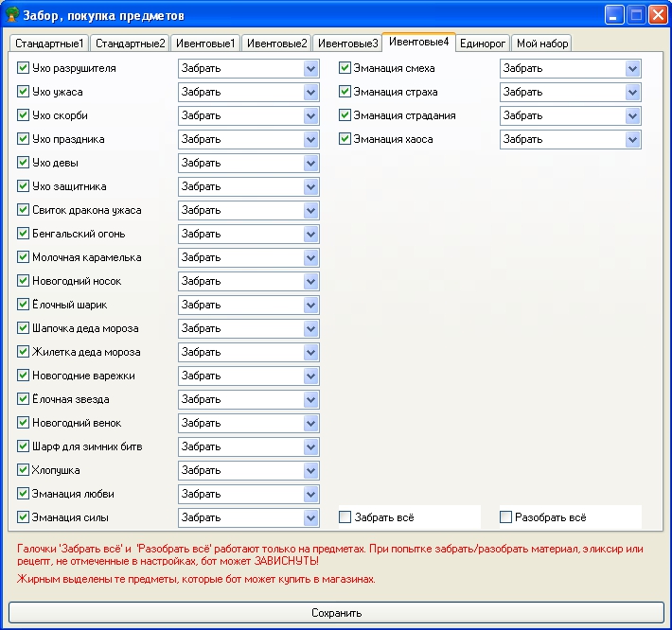Enable the Забрать всё checkbox
This screenshot has height=630, width=672.
click(345, 517)
